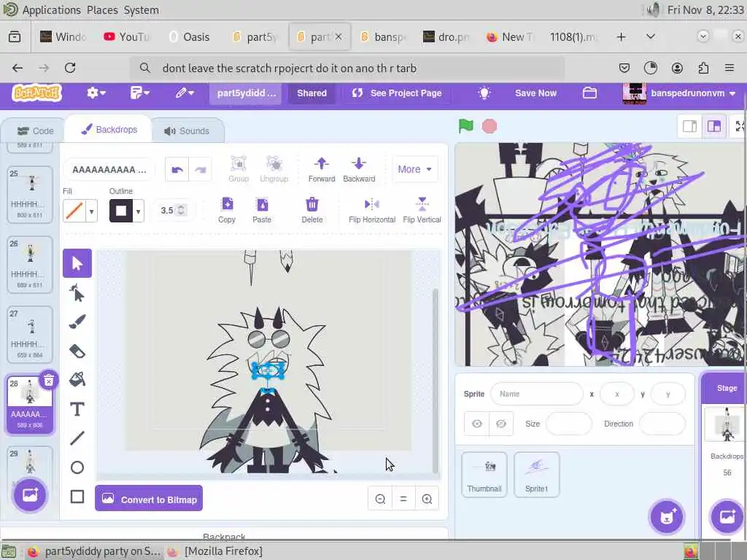The width and height of the screenshot is (747, 560).
Task: Click Convert to Bitmap button
Action: (x=149, y=499)
